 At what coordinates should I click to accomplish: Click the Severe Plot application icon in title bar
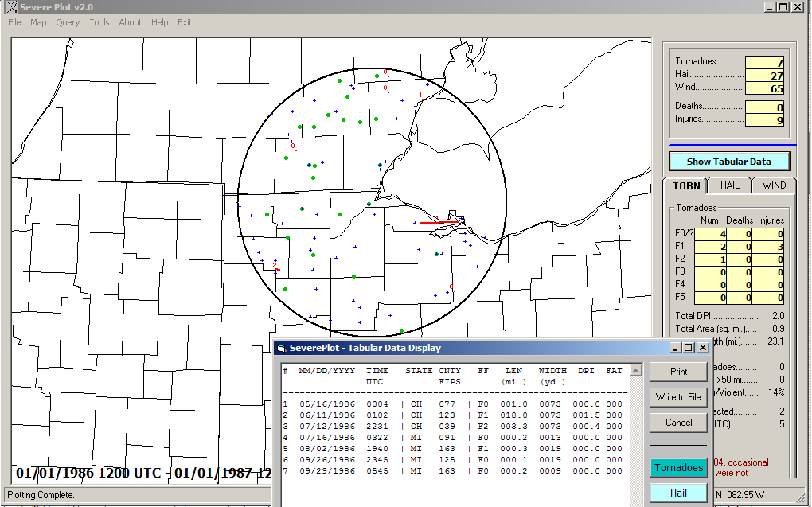pyautogui.click(x=11, y=7)
